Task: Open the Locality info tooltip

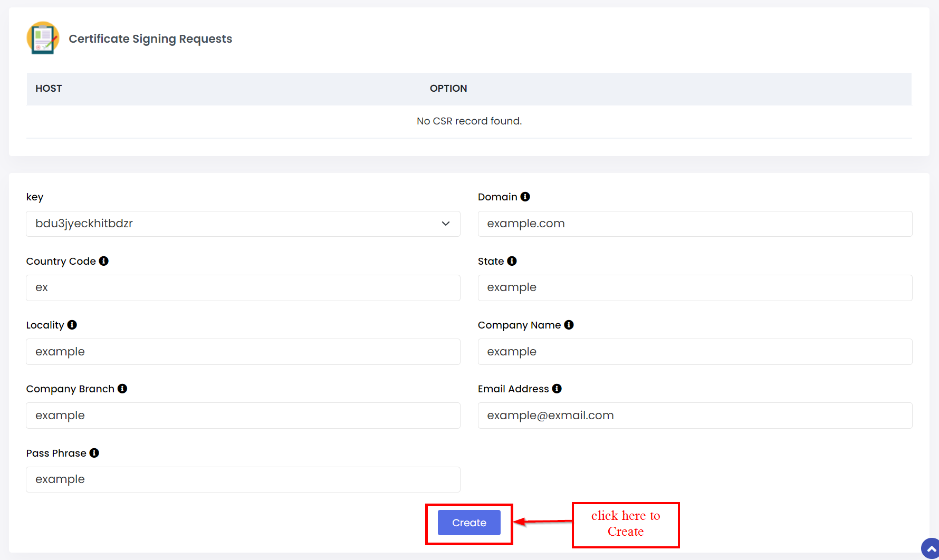Action: 72,325
